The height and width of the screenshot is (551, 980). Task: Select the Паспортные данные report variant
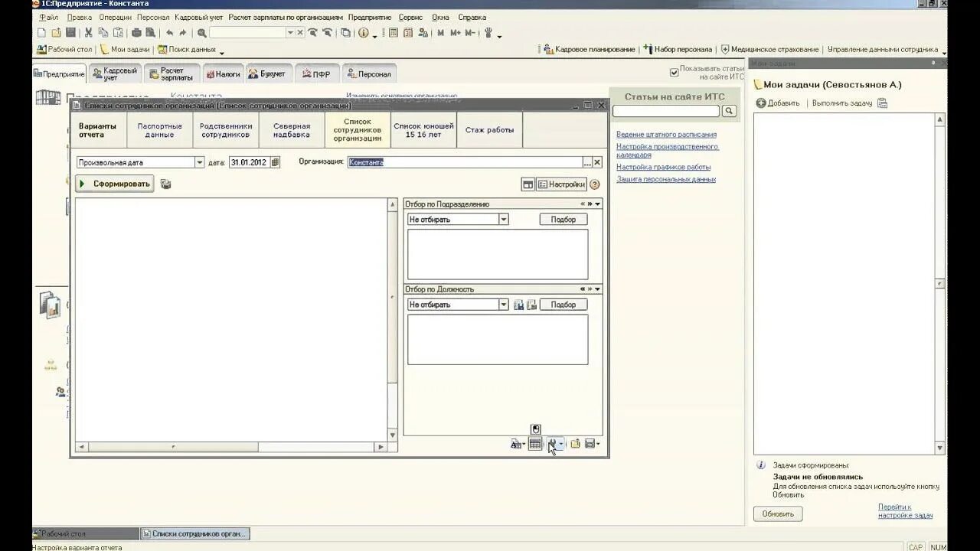[160, 130]
